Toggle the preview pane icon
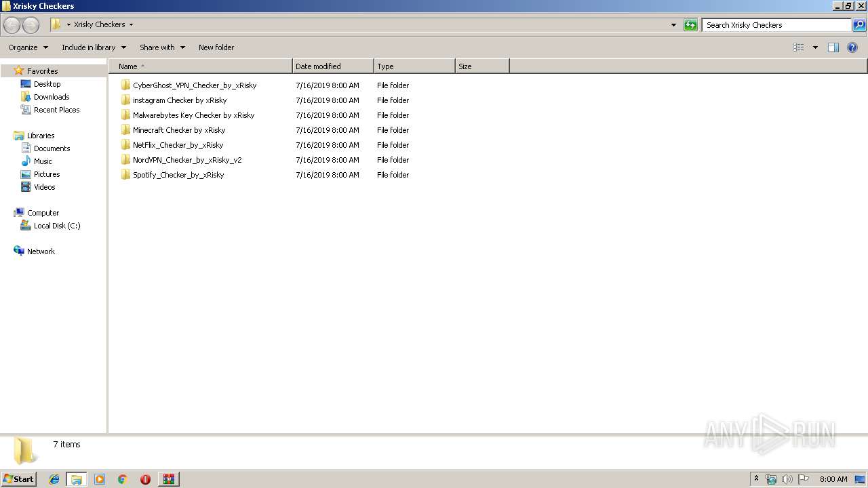This screenshot has height=488, width=868. [833, 47]
